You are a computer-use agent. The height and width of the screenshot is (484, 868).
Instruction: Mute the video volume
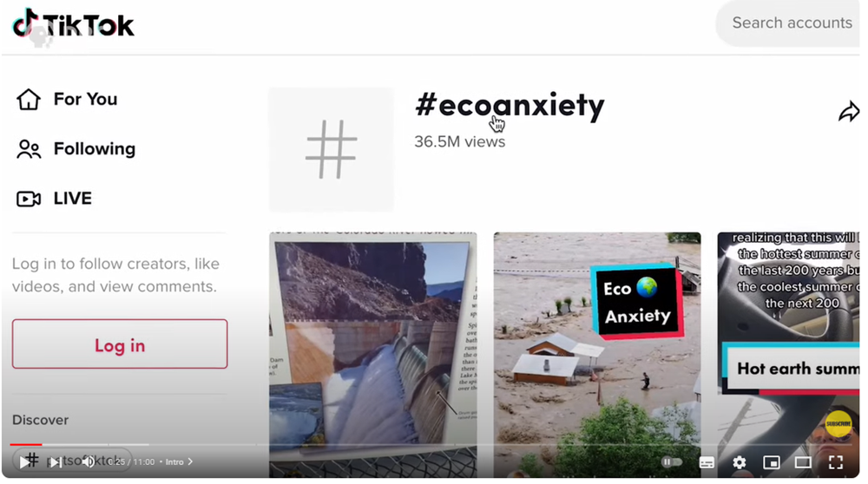coord(88,461)
